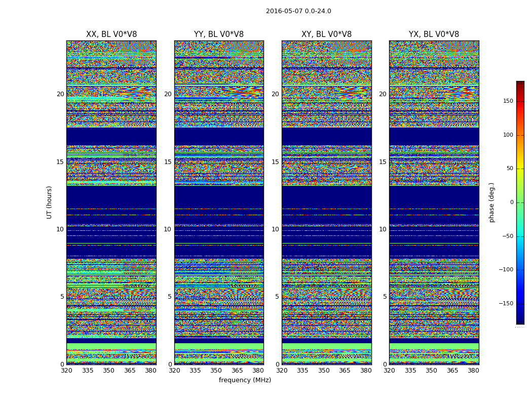Click the colorbar tick label −150
The image size is (532, 405).
tap(506, 304)
